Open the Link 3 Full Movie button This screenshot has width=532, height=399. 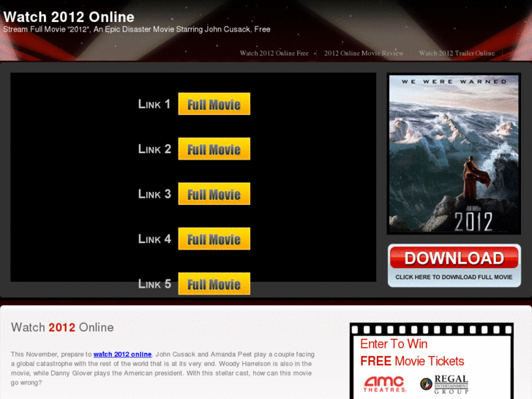click(214, 194)
